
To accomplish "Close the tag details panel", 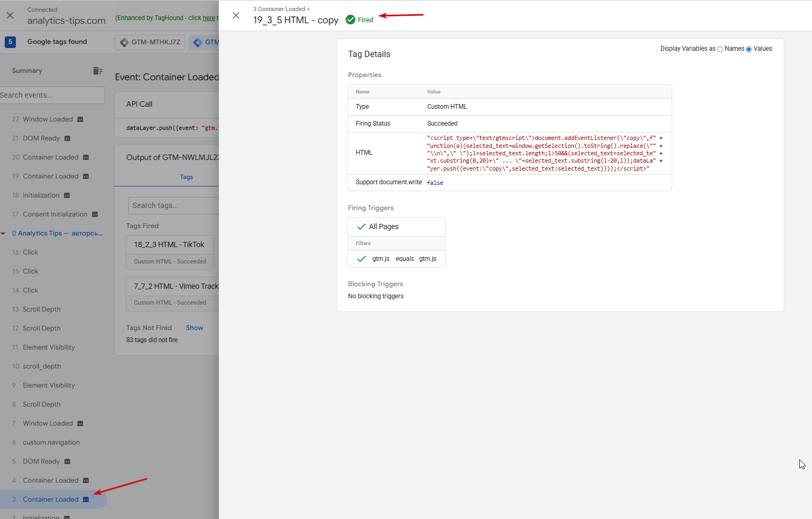I will (x=236, y=15).
